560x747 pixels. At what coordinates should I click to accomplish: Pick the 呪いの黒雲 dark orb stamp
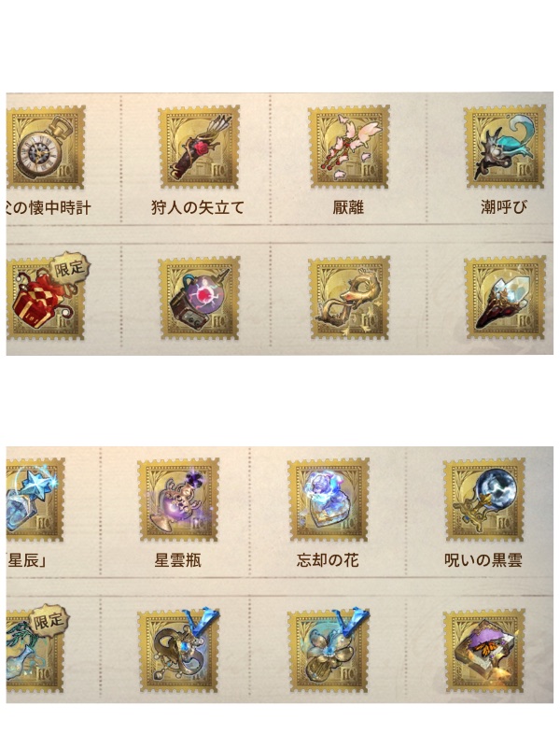pyautogui.click(x=484, y=500)
